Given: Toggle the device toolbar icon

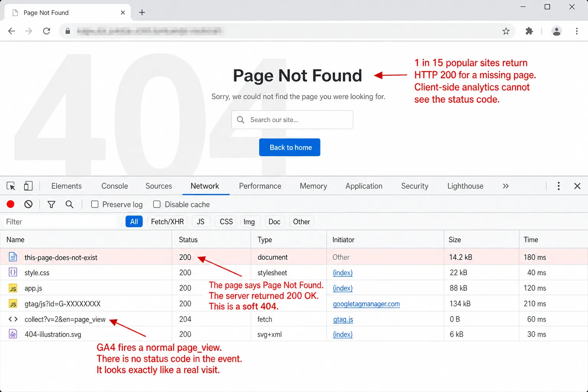Looking at the screenshot, I should (x=28, y=186).
